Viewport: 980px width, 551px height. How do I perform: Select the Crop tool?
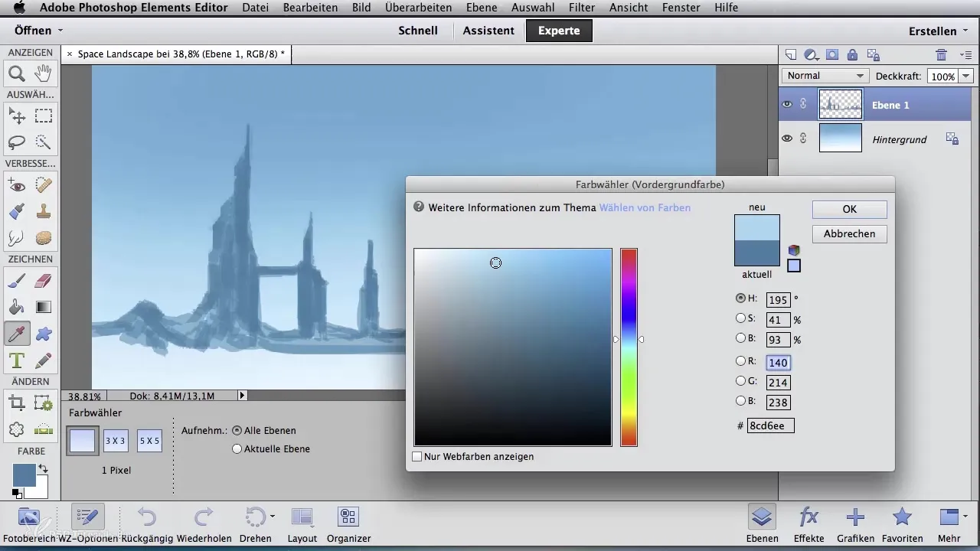coord(16,403)
